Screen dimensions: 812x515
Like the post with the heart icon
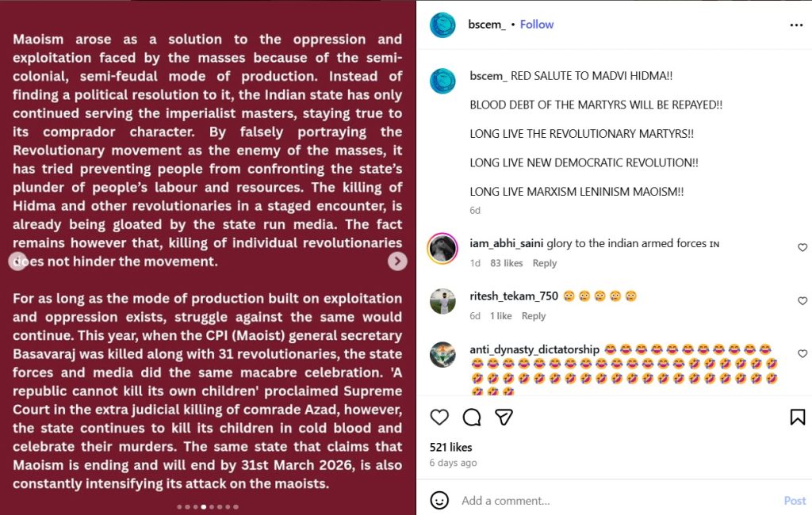(439, 417)
